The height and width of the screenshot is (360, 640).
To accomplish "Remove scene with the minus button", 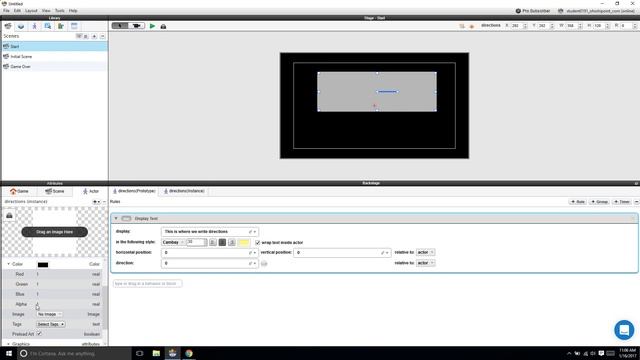I will (x=102, y=36).
